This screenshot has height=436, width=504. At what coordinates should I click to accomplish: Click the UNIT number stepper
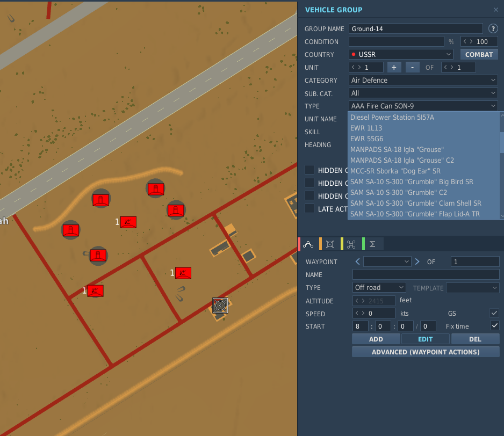[x=366, y=68]
